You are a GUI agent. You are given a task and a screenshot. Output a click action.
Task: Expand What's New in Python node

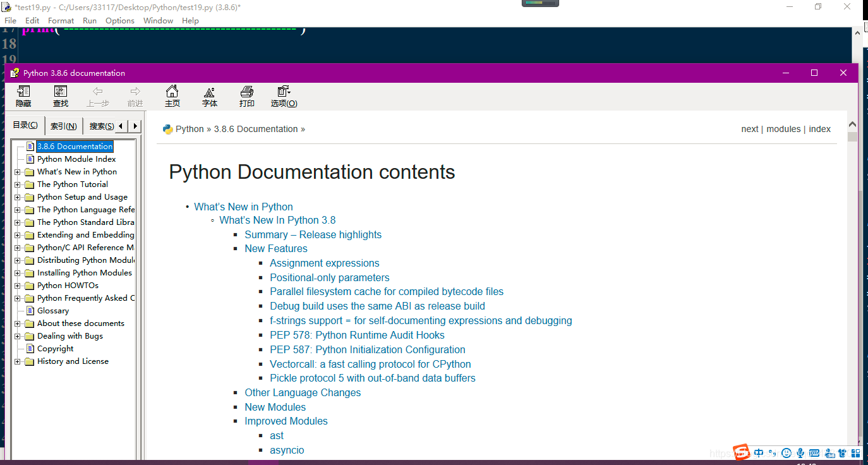click(x=18, y=172)
